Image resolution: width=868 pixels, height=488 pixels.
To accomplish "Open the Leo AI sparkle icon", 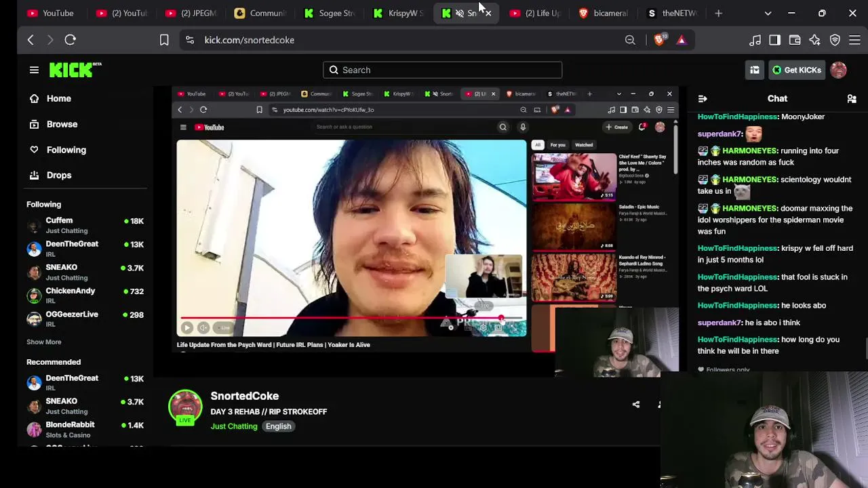I will point(814,40).
